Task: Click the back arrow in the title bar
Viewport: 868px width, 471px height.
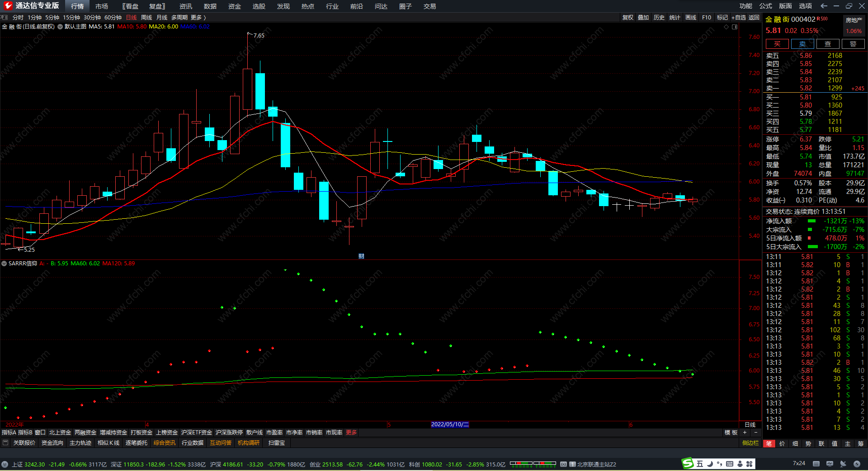Action: pos(824,6)
